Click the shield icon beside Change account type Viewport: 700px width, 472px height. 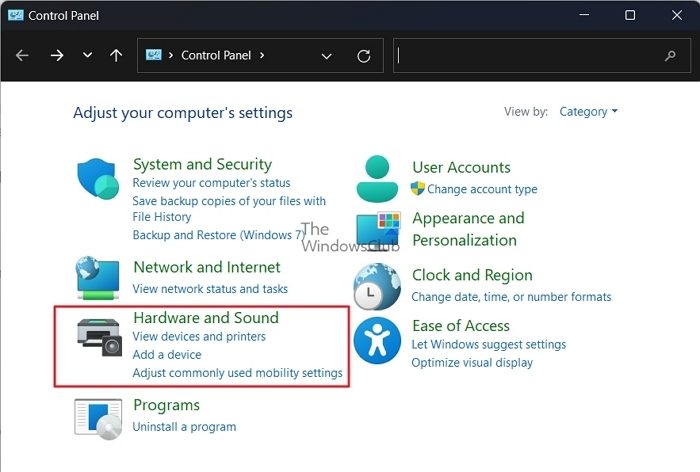tap(417, 188)
